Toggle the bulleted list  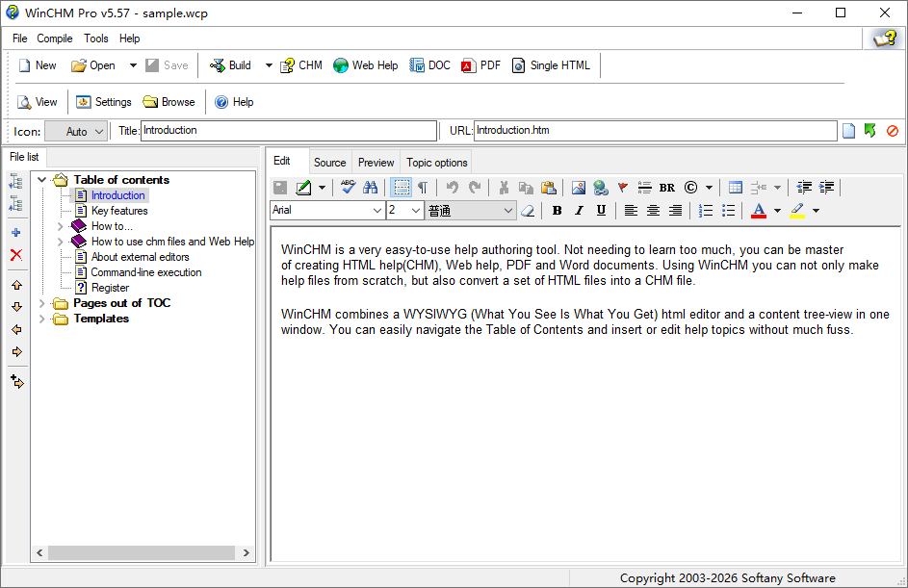728,211
